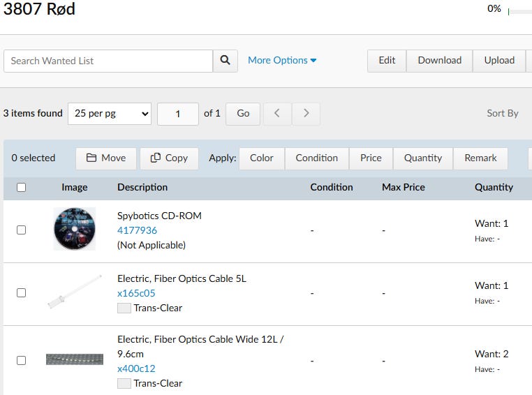Go to previous page arrow
Screen dimensions: 532x395
277,114
